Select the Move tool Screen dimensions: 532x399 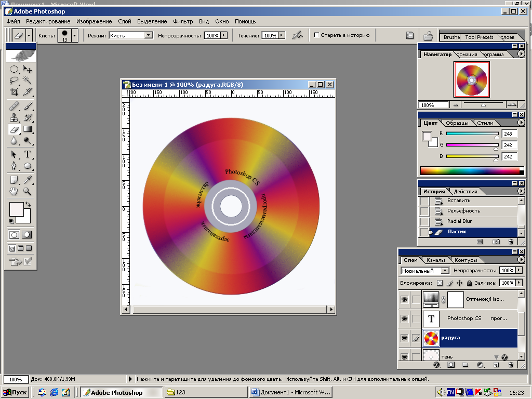pos(28,70)
